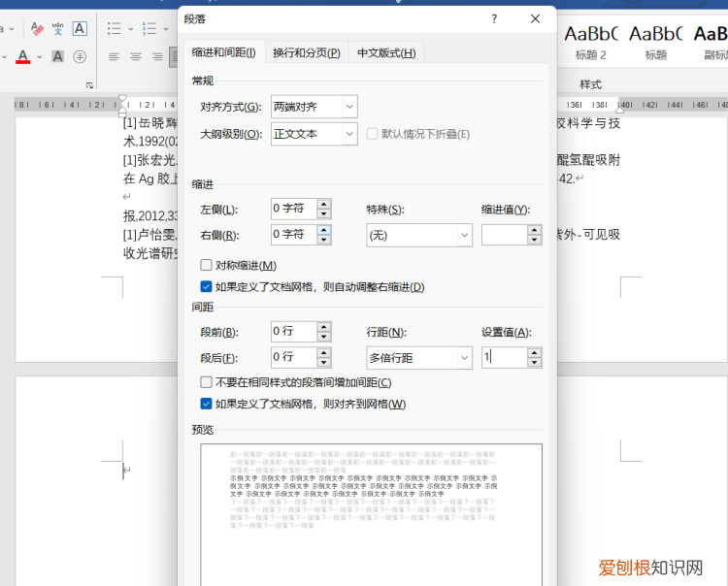Click the right indent ruler marker
Screen dimensions: 728x586
pyautogui.click(x=620, y=110)
